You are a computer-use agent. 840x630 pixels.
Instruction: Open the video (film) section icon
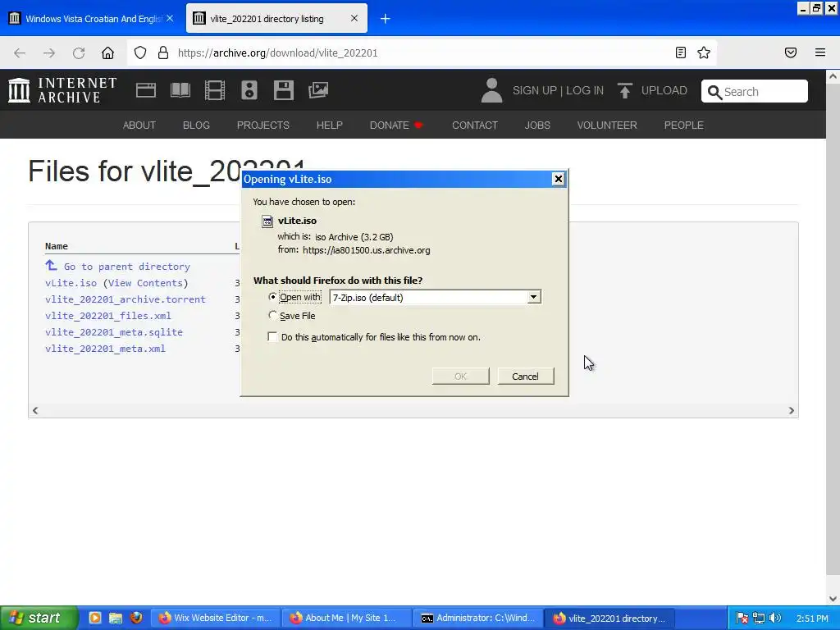[215, 90]
